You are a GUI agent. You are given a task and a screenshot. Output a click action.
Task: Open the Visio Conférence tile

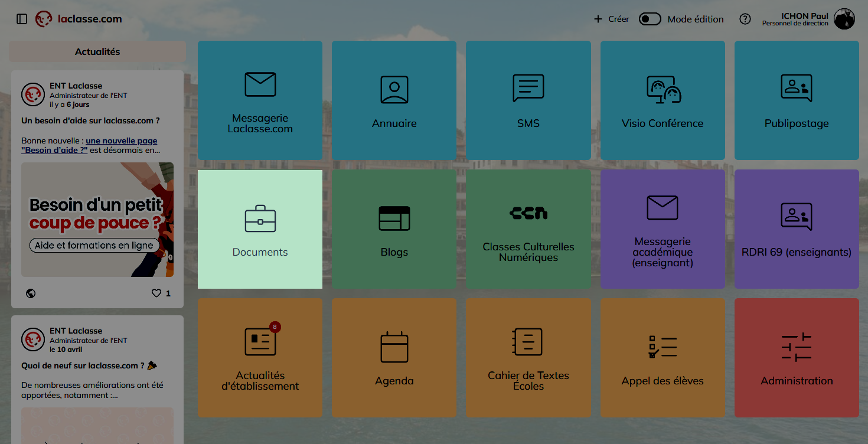point(663,100)
